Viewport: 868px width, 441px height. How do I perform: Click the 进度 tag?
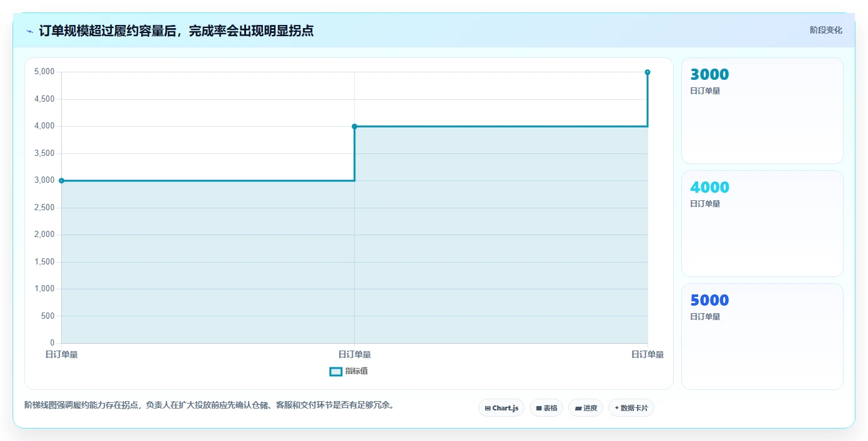[x=586, y=408]
